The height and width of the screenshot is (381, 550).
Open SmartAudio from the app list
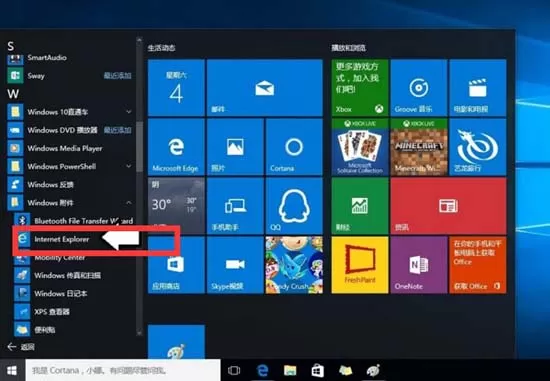47,58
